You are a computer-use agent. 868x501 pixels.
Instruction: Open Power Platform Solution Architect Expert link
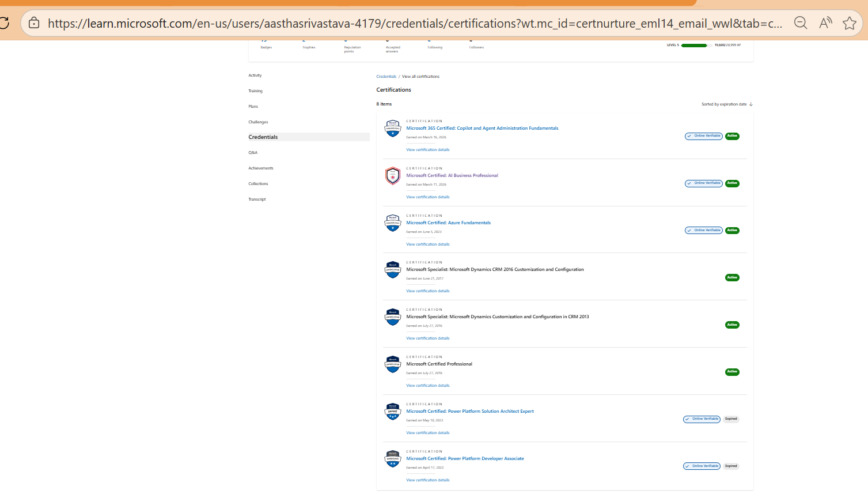tap(470, 412)
